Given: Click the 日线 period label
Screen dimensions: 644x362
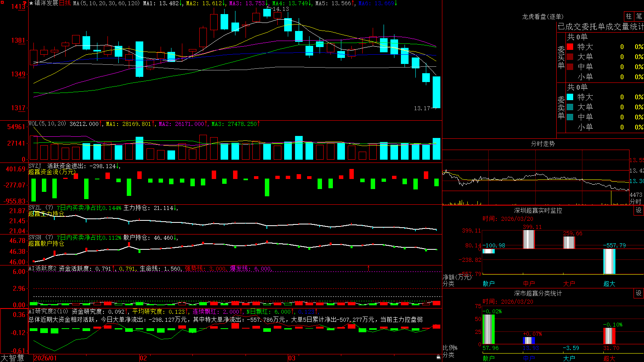Looking at the screenshot, I should (x=65, y=3).
